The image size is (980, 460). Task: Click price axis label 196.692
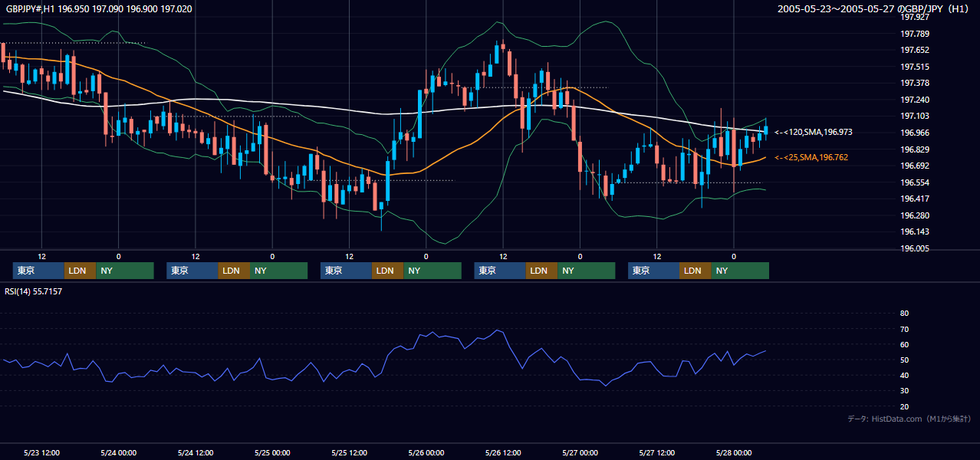point(914,166)
